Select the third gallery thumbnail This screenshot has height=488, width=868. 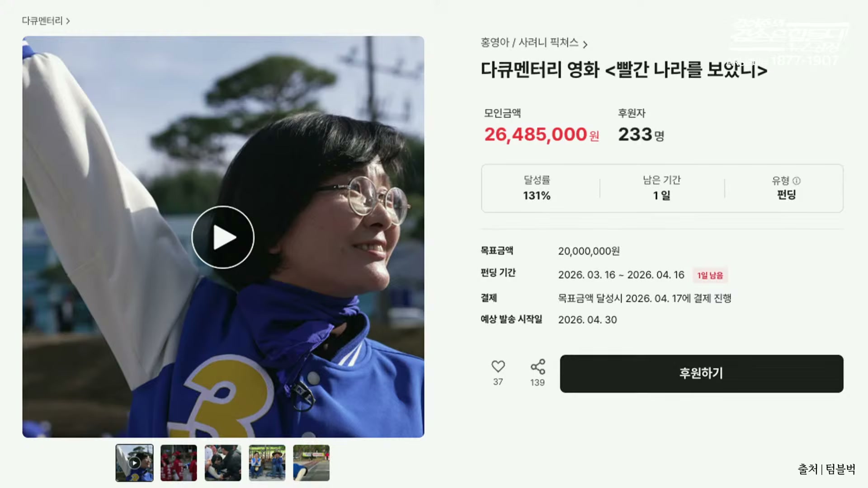[x=223, y=463]
